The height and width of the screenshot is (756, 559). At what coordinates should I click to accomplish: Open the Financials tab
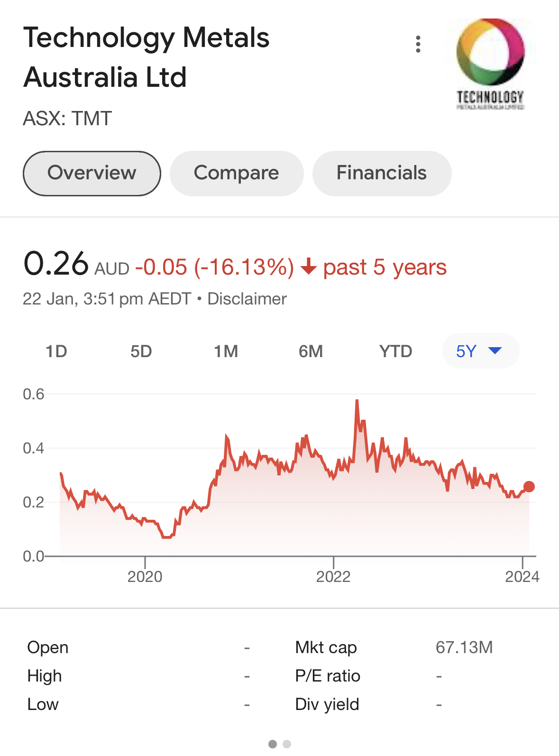(382, 173)
